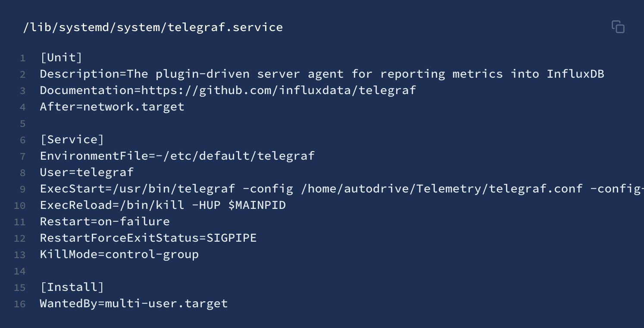Click the KillMode=control-group line
Image resolution: width=644 pixels, height=328 pixels.
click(119, 254)
